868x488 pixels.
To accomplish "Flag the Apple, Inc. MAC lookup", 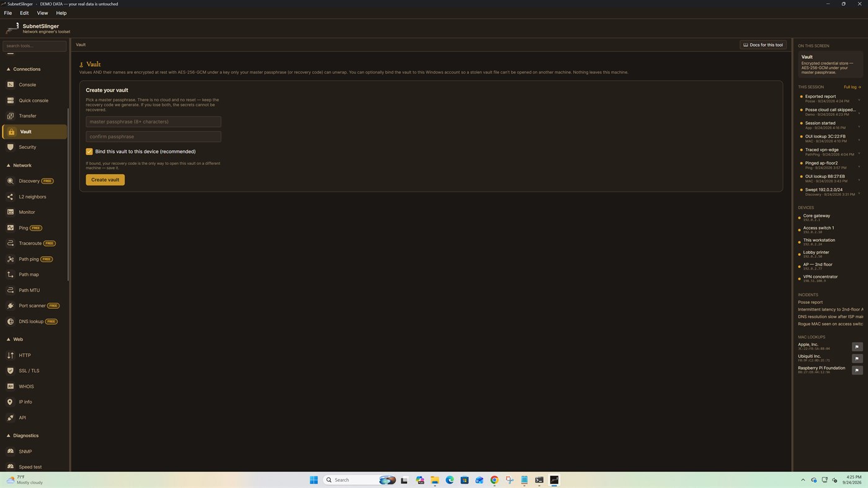I will pyautogui.click(x=857, y=347).
